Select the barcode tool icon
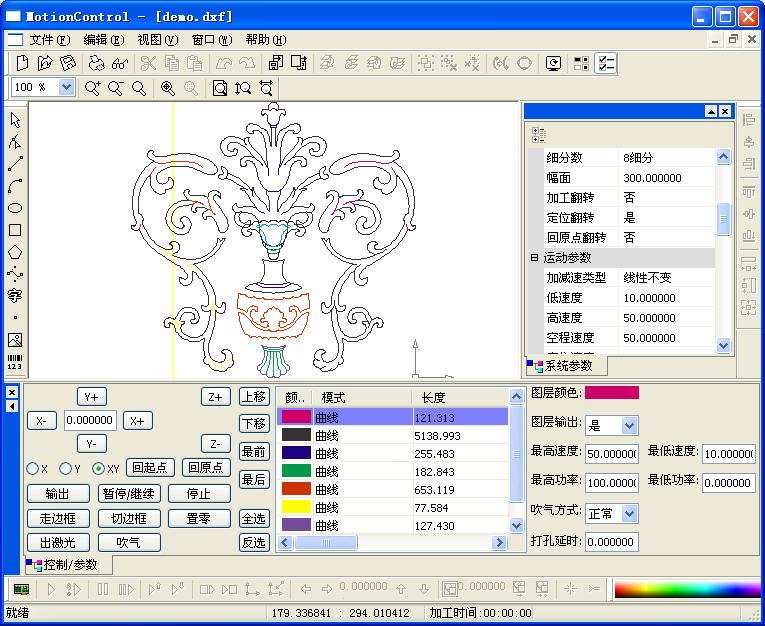 click(x=15, y=362)
